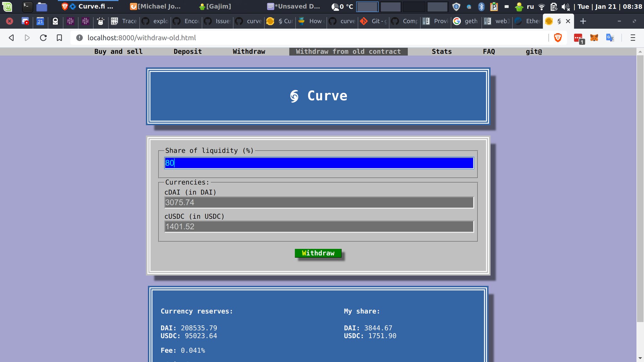
Task: Open the Gajim status tray icon
Action: point(519,6)
